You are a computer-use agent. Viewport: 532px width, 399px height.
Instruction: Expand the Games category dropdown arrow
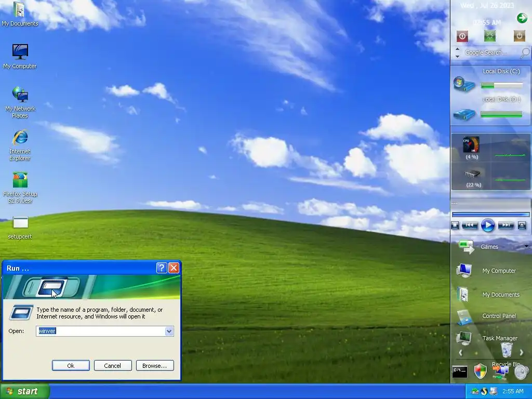tap(527, 246)
